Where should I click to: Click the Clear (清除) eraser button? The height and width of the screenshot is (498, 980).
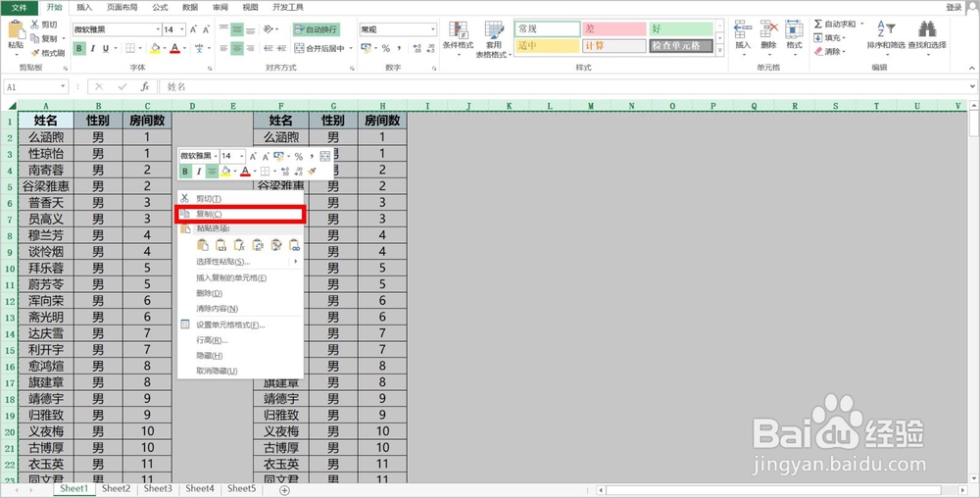click(x=829, y=52)
